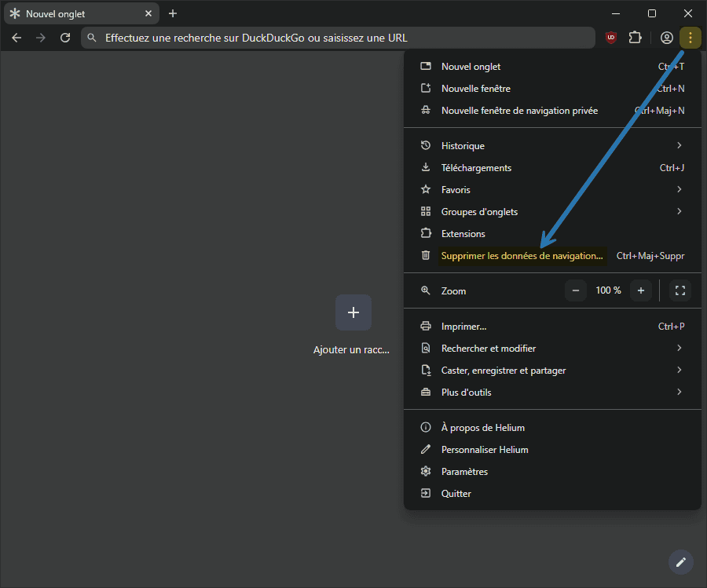707x588 pixels.
Task: Click the info icon beside À propos de Helium
Action: (426, 427)
